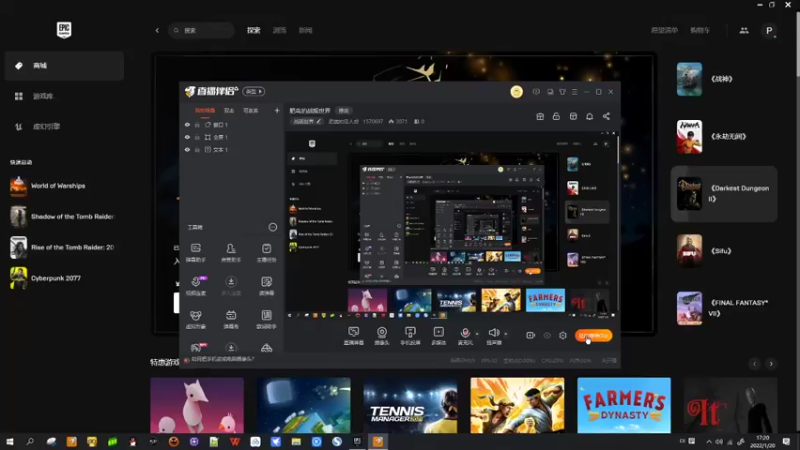The height and width of the screenshot is (450, 800).
Task: Show next games with carousel right arrow
Action: tap(771, 363)
